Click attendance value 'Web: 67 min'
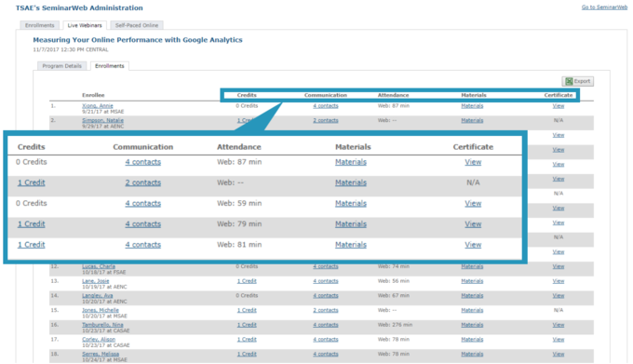Screen dimensions: 633x364 tap(394, 295)
